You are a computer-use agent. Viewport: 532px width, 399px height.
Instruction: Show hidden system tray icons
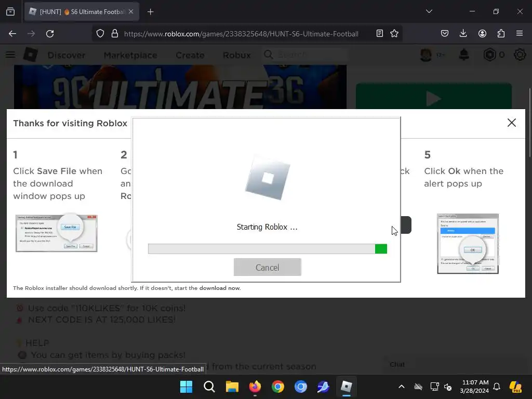[402, 387]
